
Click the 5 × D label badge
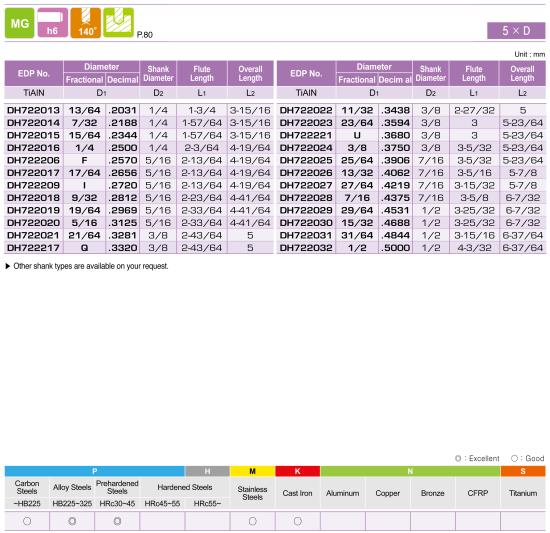[516, 31]
